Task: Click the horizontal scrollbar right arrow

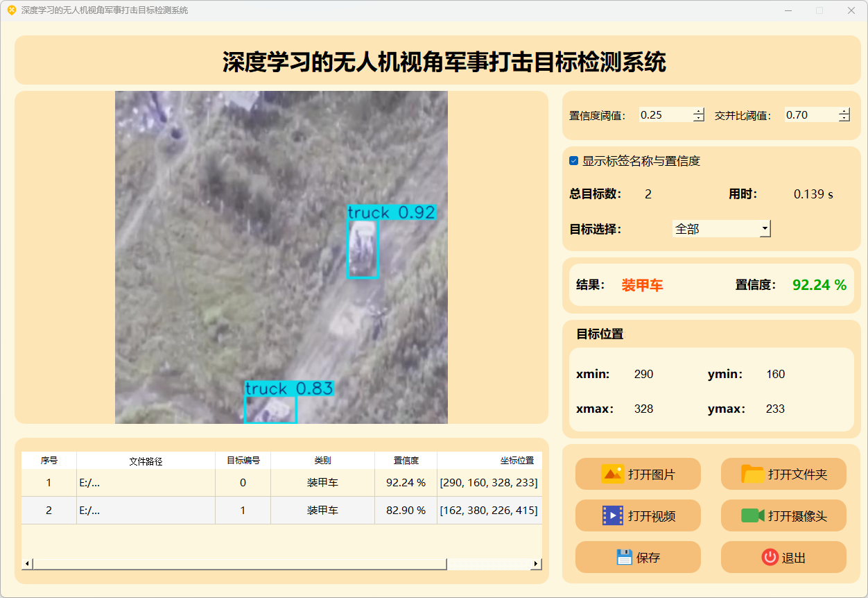Action: pyautogui.click(x=536, y=564)
